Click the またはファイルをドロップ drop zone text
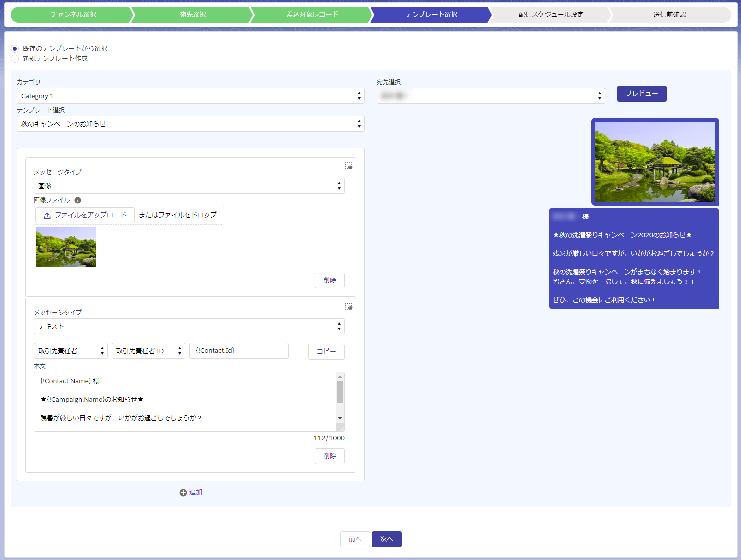 (178, 215)
